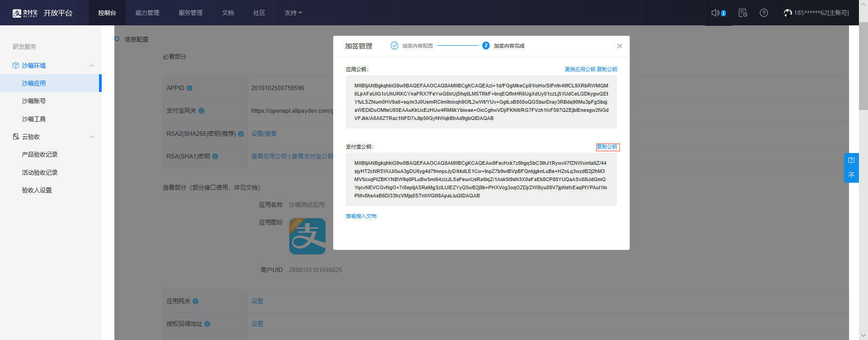Viewport: 868px width, 340px height.
Task: Click the Alipay open platform logo
Action: tap(42, 13)
